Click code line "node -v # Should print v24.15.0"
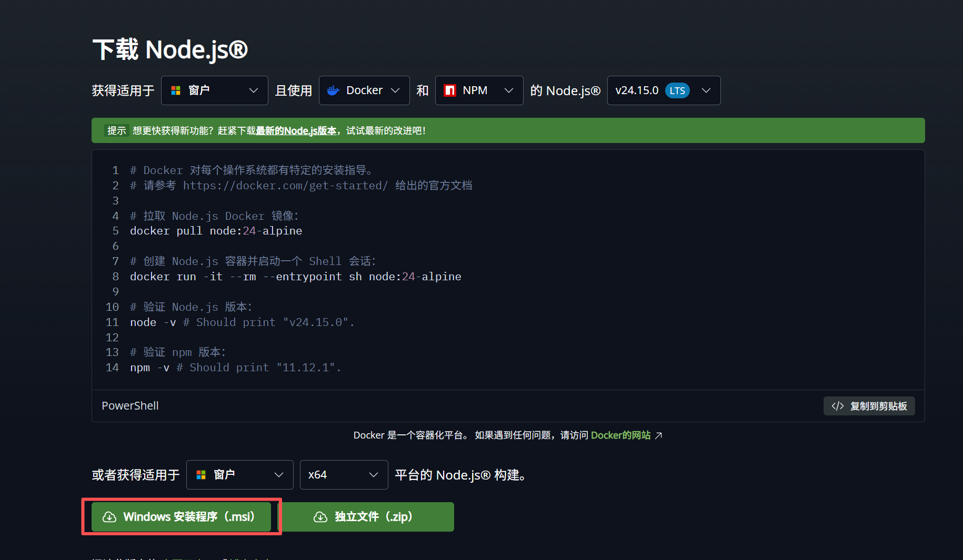The height and width of the screenshot is (560, 963). [x=242, y=322]
